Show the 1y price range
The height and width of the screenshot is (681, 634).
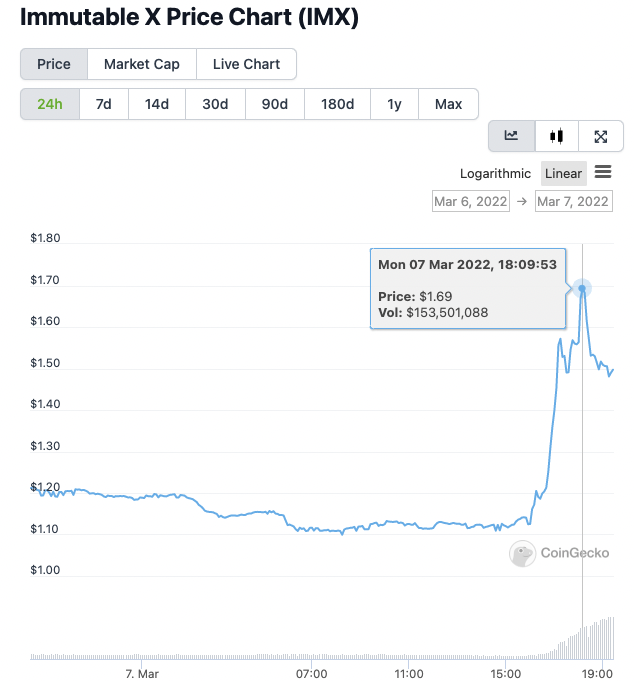click(x=395, y=104)
